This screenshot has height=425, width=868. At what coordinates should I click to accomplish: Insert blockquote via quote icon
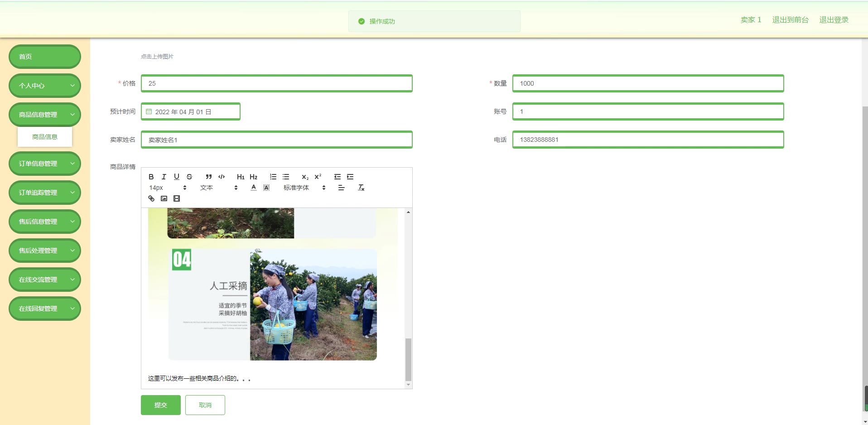pyautogui.click(x=209, y=177)
